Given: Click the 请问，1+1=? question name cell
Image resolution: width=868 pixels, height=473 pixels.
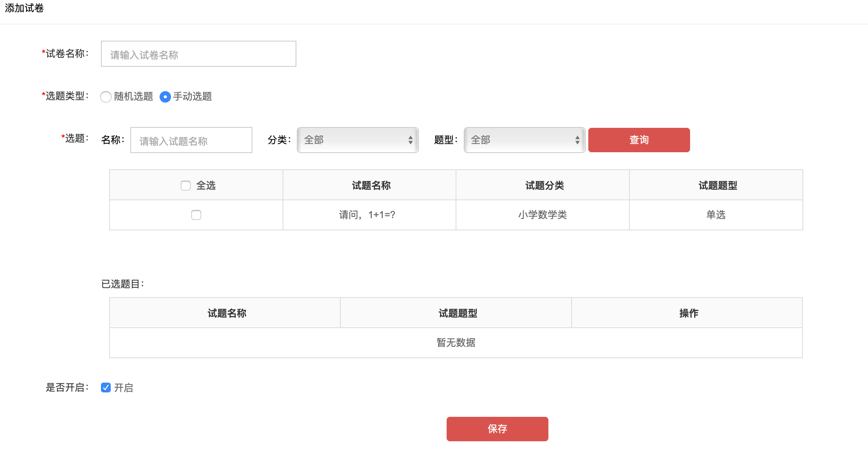Looking at the screenshot, I should [369, 215].
